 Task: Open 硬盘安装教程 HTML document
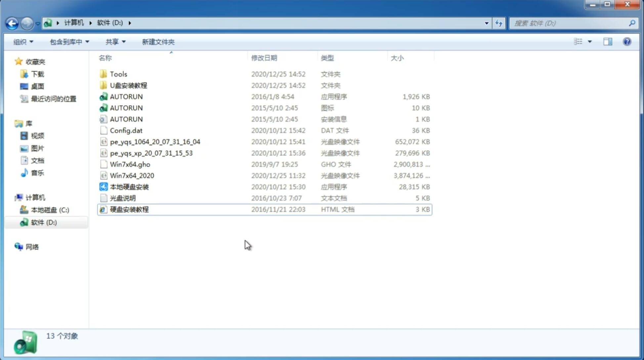[129, 209]
